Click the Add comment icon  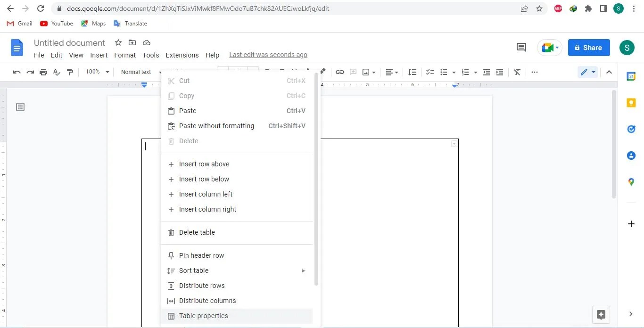coord(521,47)
